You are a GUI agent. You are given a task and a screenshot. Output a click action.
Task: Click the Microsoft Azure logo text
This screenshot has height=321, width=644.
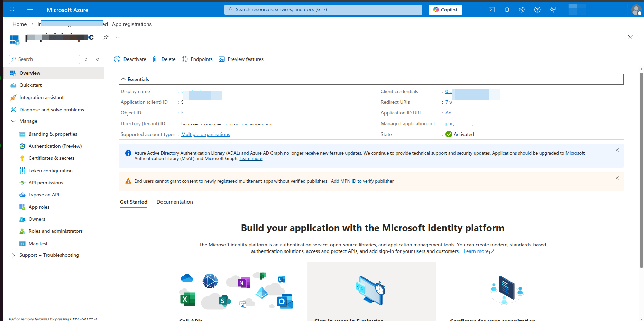point(67,10)
